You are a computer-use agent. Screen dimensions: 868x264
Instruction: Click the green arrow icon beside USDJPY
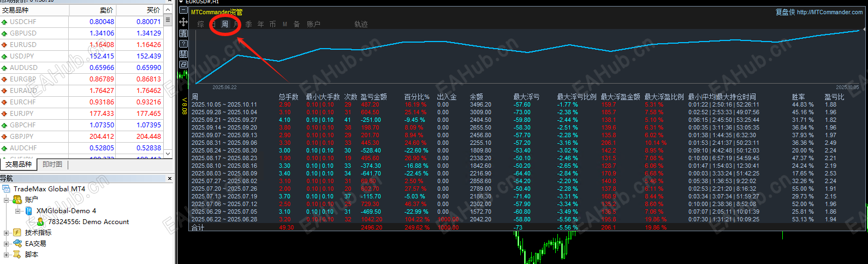click(x=4, y=56)
